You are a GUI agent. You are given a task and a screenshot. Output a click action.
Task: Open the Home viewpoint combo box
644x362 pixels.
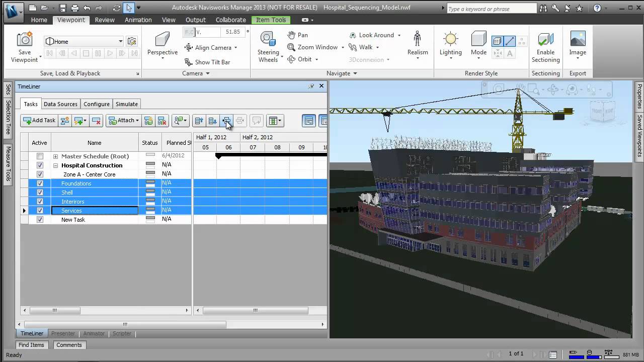84,41
